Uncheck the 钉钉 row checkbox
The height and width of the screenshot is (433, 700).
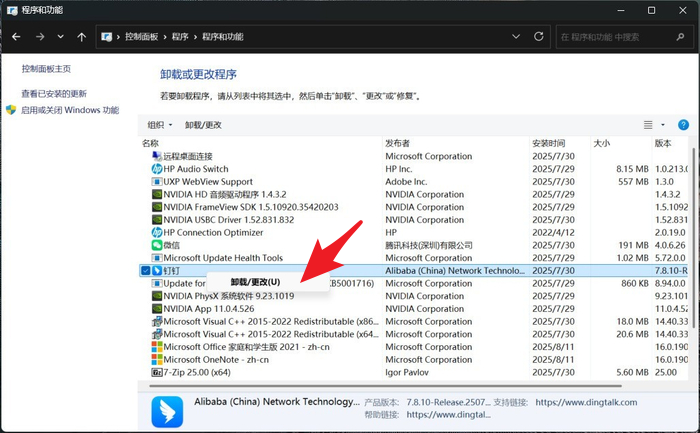[x=146, y=271]
